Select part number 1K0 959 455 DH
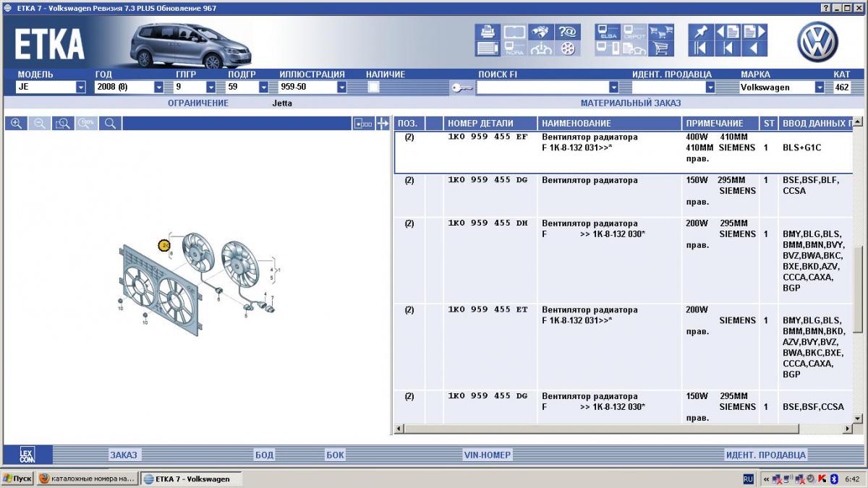The height and width of the screenshot is (488, 868). coord(488,223)
